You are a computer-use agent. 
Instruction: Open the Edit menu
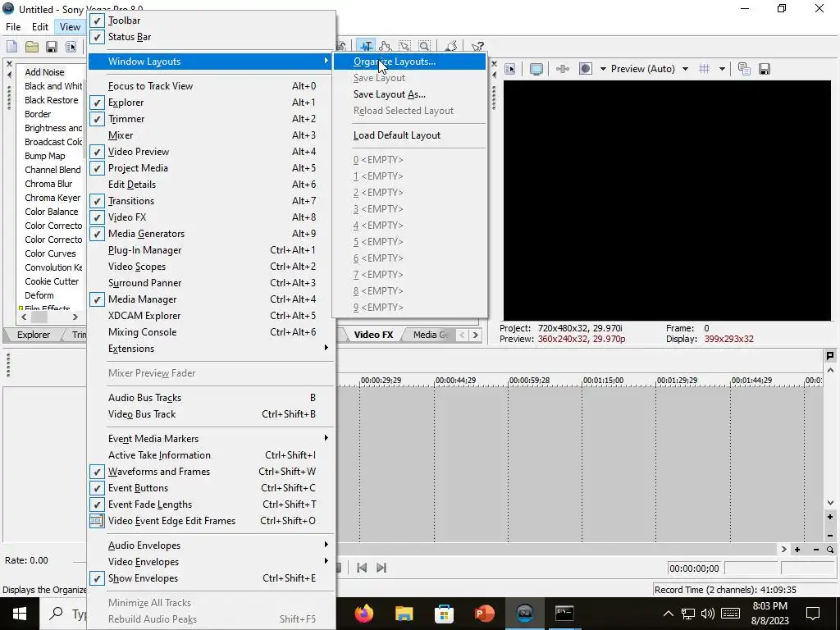coord(39,27)
